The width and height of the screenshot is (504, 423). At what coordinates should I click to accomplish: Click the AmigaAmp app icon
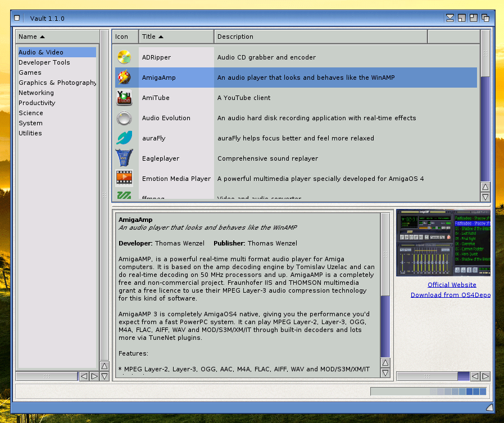[x=124, y=78]
